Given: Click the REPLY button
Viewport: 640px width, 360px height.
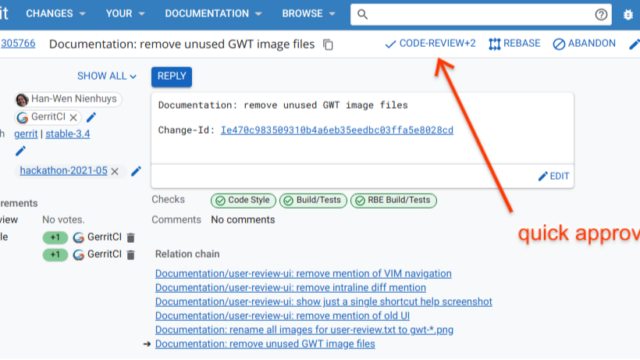Looking at the screenshot, I should point(171,76).
